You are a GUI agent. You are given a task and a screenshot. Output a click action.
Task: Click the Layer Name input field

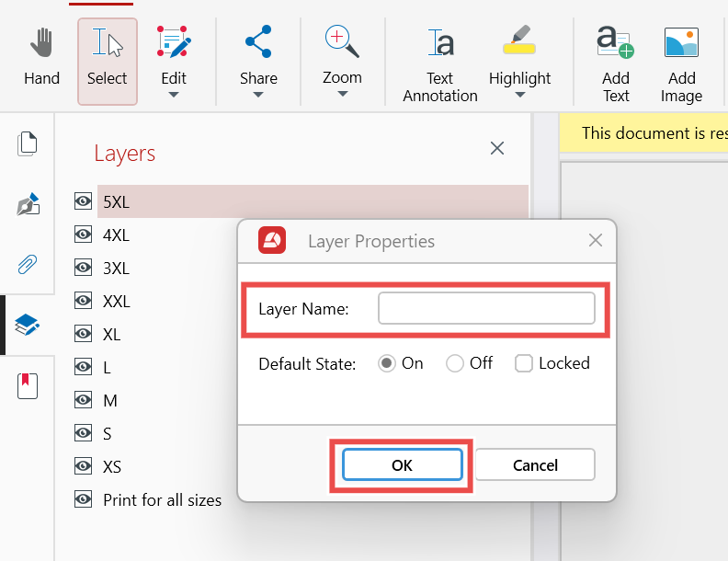tap(486, 308)
